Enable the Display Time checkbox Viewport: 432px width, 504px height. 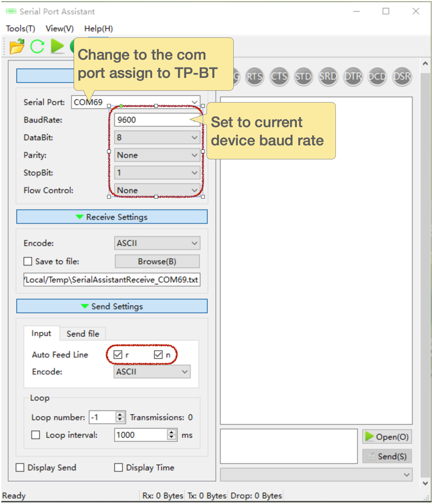point(119,468)
